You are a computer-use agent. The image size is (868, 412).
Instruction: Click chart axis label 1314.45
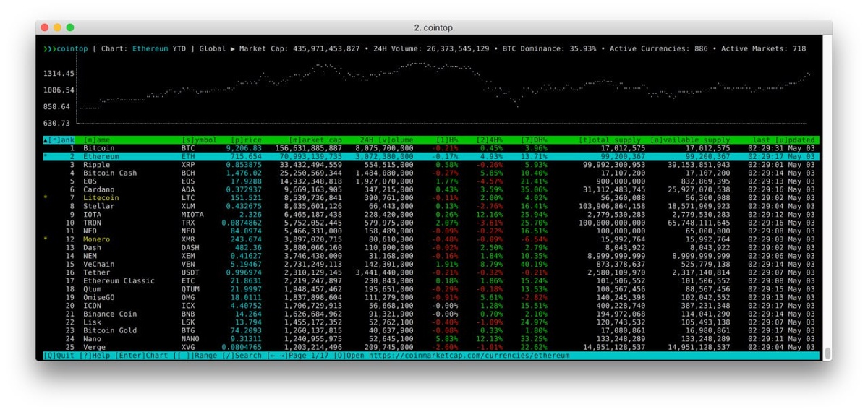59,74
